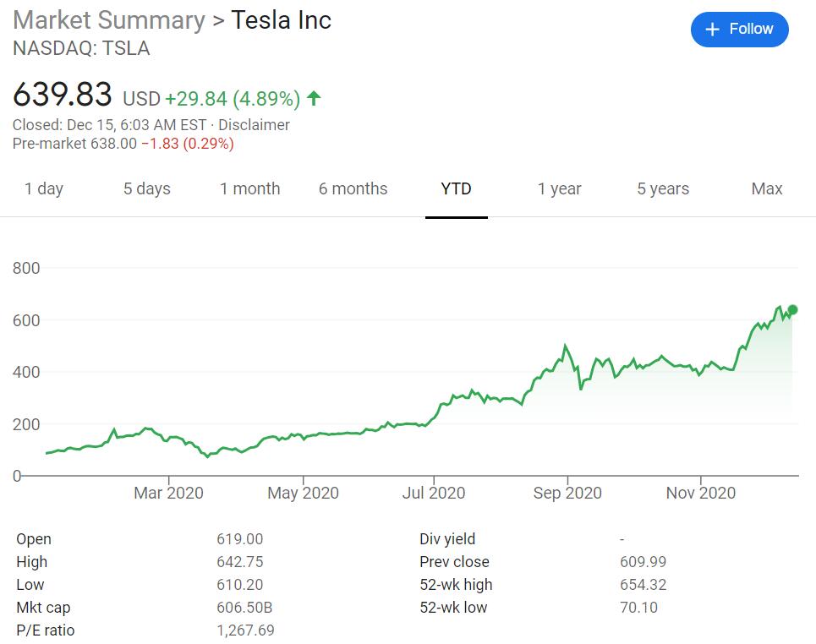Open the Disclaimer link

tap(254, 125)
